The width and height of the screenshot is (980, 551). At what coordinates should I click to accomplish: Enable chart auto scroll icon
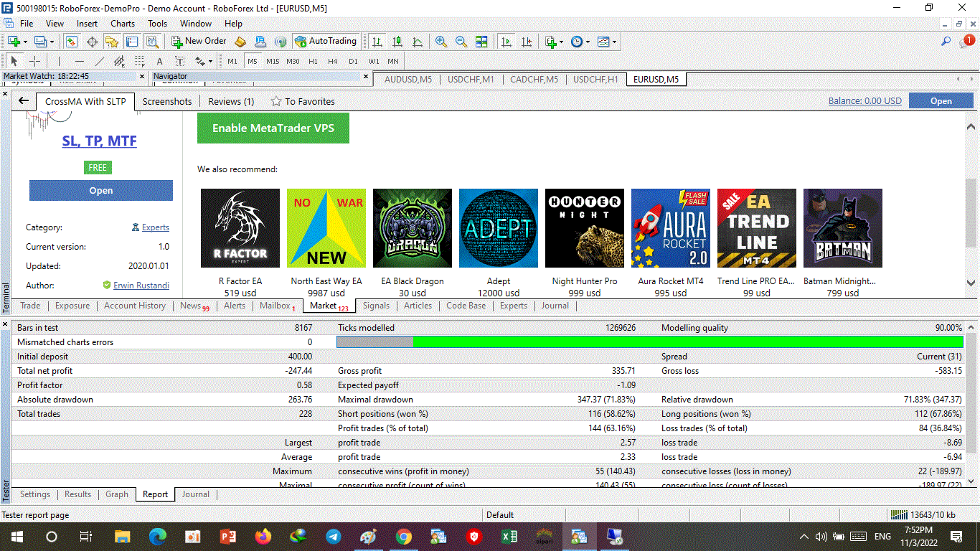[507, 42]
